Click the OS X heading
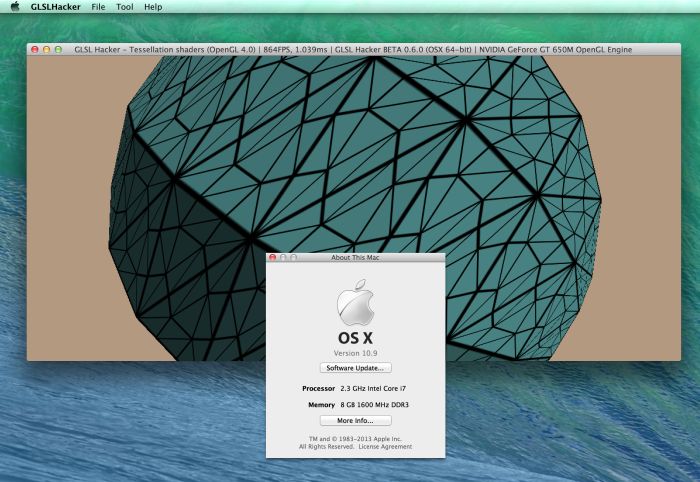The image size is (700, 482). tap(355, 338)
